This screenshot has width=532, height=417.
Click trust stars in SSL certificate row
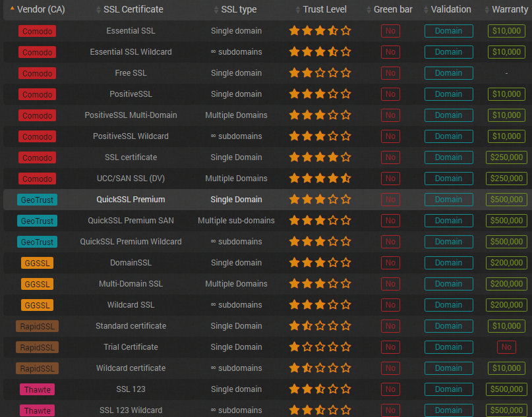pos(320,157)
